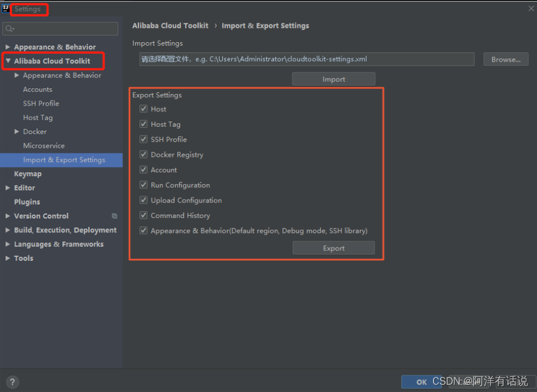Image resolution: width=537 pixels, height=392 pixels.
Task: Disable Run Configuration export
Action: pos(143,185)
